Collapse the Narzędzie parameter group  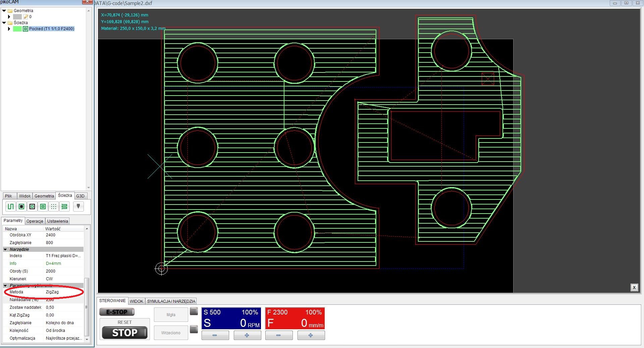tap(5, 249)
